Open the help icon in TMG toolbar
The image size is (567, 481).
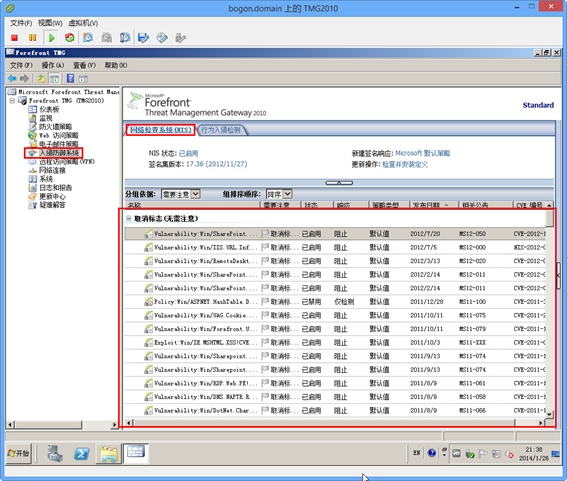click(71, 78)
